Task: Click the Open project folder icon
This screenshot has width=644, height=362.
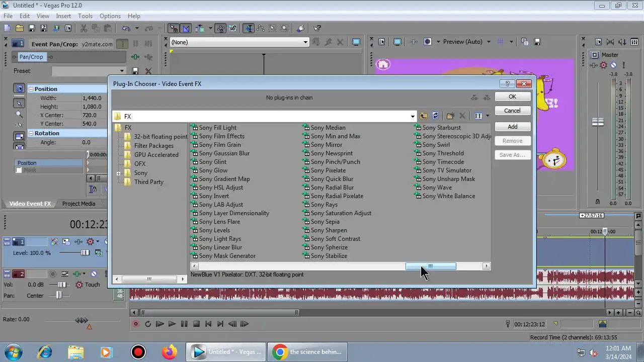Action: [x=19, y=29]
